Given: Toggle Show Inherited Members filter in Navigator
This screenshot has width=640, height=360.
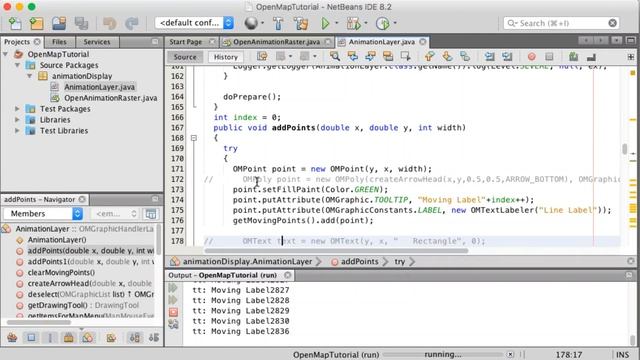Looking at the screenshot, I should (12, 338).
